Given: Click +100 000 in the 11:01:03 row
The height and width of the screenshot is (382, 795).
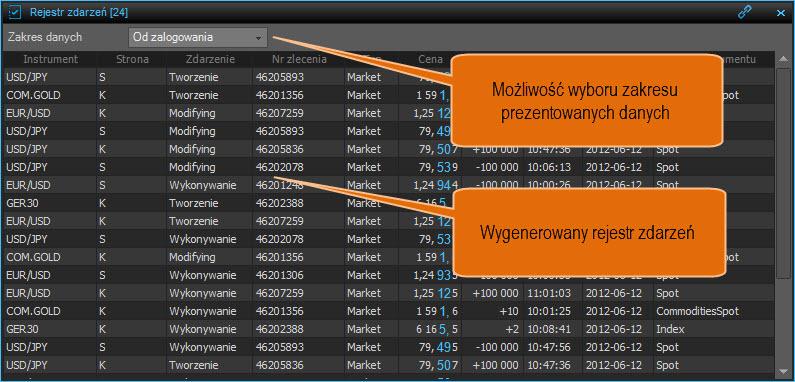Looking at the screenshot, I should [495, 293].
